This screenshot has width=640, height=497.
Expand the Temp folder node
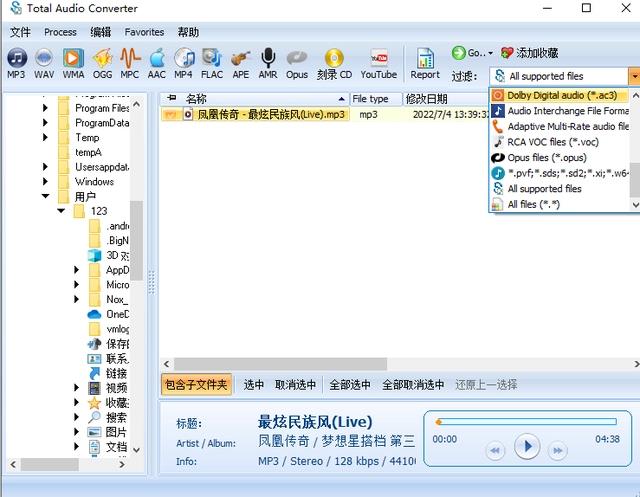(x=45, y=137)
